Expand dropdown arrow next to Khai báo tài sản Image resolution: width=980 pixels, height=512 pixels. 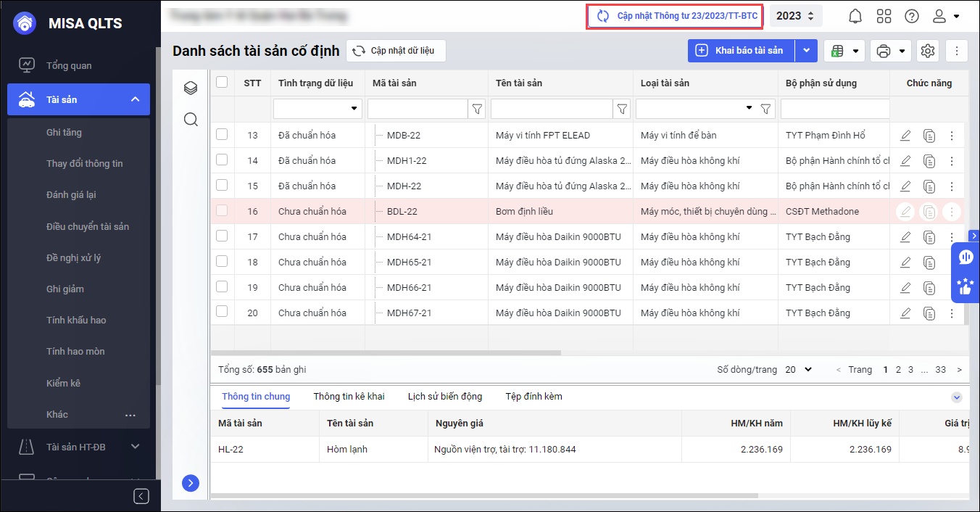[x=807, y=51]
